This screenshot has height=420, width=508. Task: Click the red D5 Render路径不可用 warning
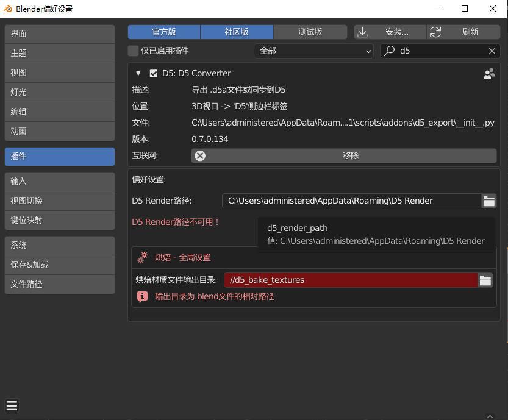(176, 222)
